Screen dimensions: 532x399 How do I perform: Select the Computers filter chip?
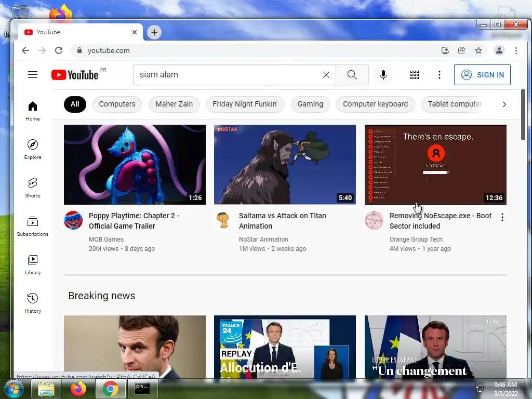[117, 104]
